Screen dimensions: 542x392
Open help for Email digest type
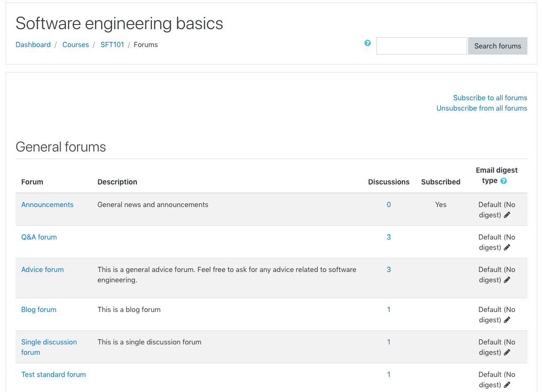click(x=503, y=181)
